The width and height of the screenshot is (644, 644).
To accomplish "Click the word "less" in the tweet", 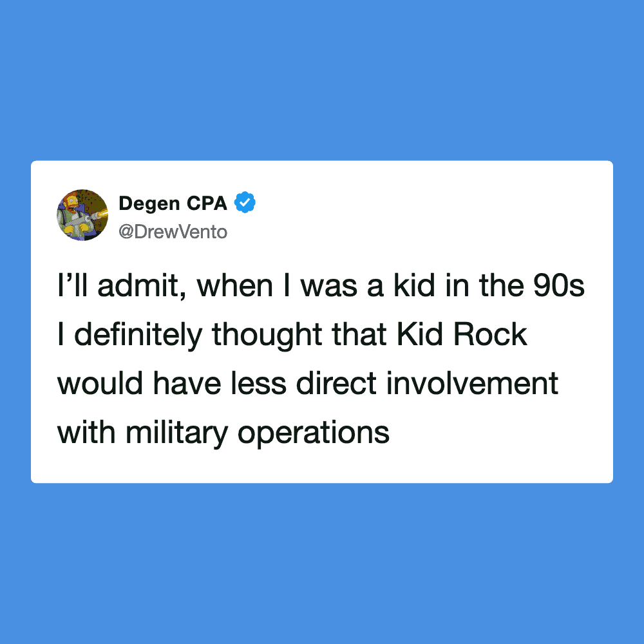I will click(x=264, y=384).
